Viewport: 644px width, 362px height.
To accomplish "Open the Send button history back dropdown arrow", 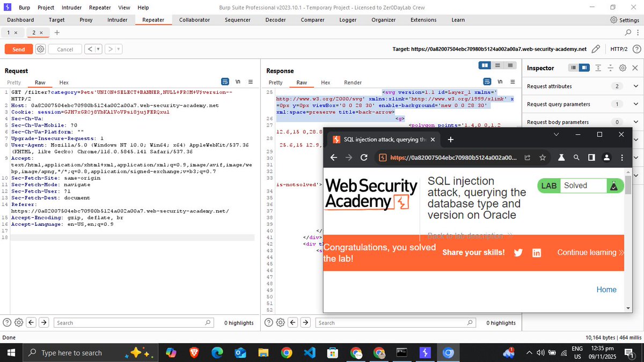I will [99, 49].
